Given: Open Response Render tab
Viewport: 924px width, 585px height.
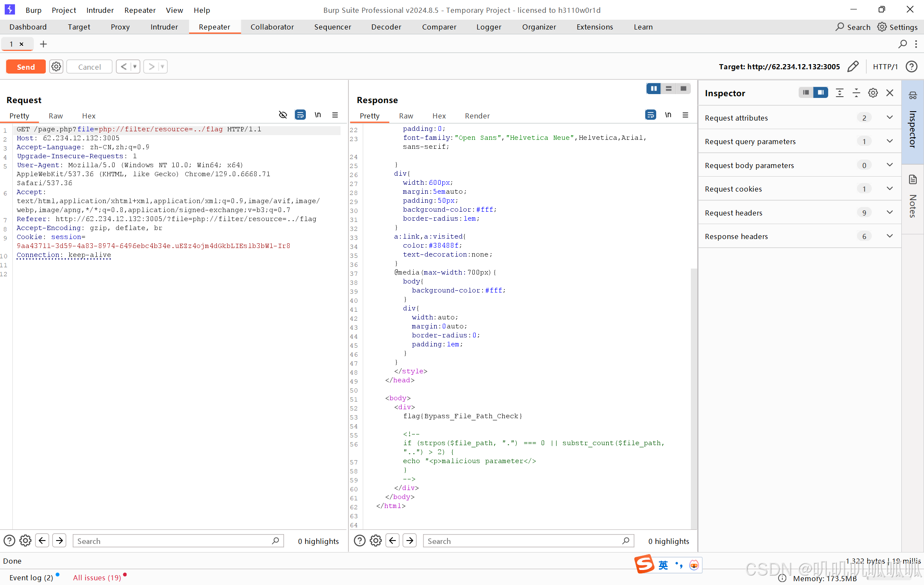Looking at the screenshot, I should click(x=477, y=116).
